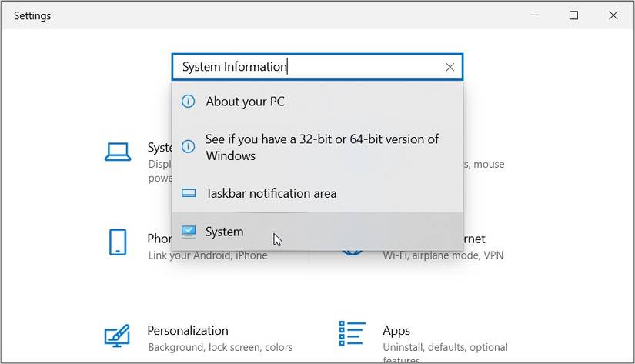Viewport: 635px width, 364px height.
Task: Select the "System" search result label
Action: pyautogui.click(x=224, y=232)
